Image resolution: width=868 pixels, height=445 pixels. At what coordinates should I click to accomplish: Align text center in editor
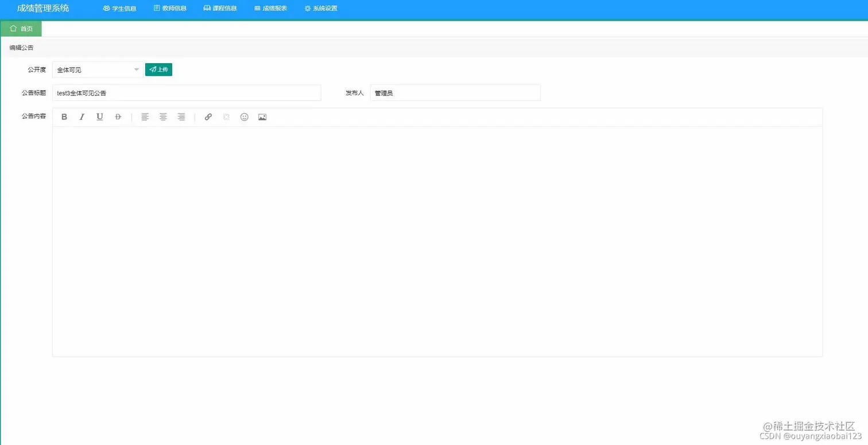[x=164, y=117]
